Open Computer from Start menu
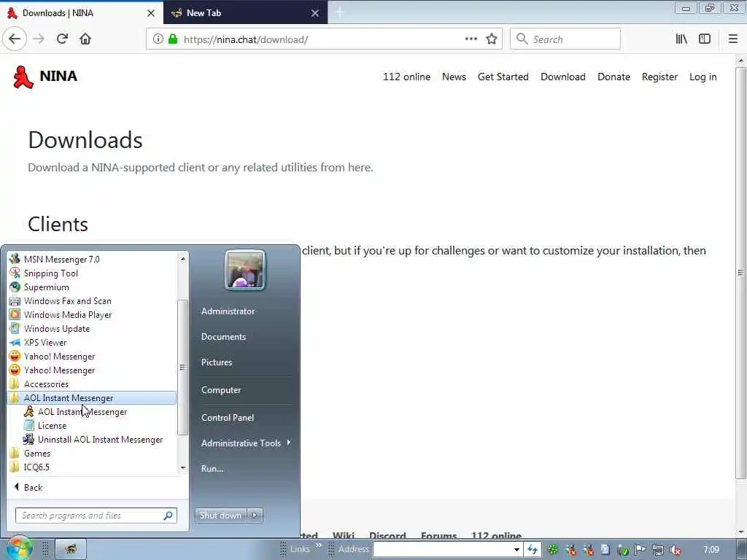 [x=221, y=390]
